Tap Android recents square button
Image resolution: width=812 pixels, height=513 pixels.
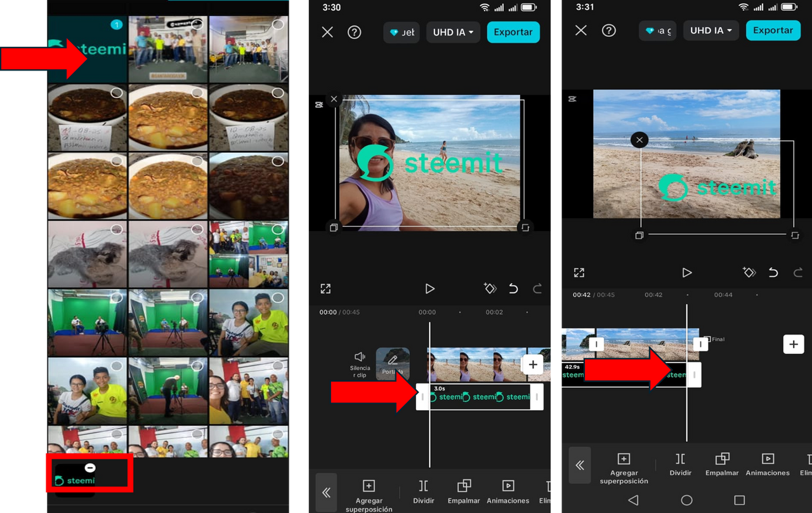(x=739, y=500)
